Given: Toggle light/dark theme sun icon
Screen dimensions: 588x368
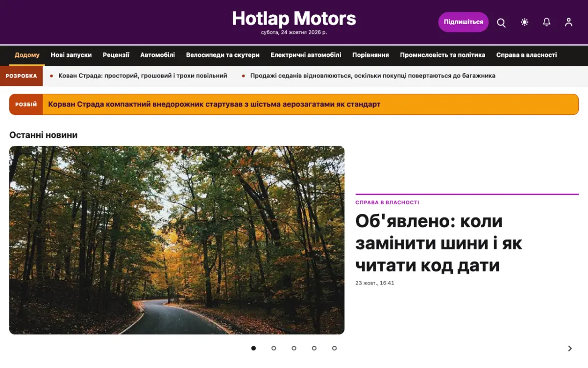Looking at the screenshot, I should (x=525, y=22).
